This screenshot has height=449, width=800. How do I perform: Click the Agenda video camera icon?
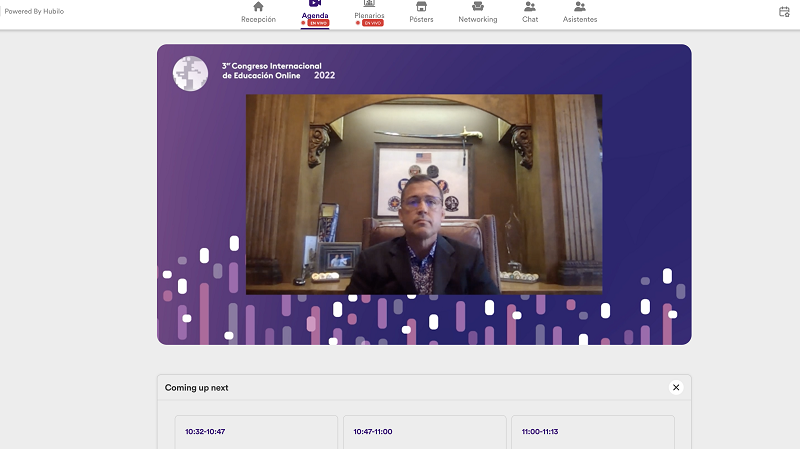pyautogui.click(x=315, y=3)
